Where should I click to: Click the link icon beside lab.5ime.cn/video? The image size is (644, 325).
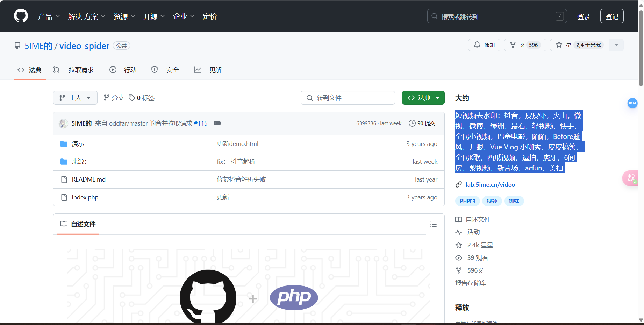coord(458,184)
